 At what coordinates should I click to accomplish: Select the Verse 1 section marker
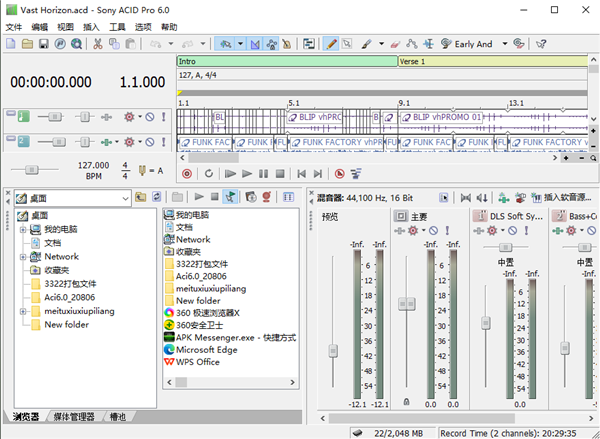click(x=412, y=61)
